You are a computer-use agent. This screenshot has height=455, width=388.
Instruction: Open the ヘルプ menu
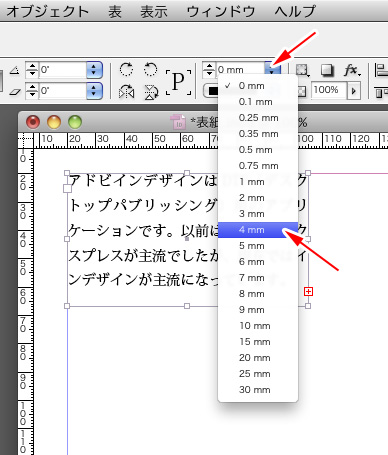click(x=295, y=11)
